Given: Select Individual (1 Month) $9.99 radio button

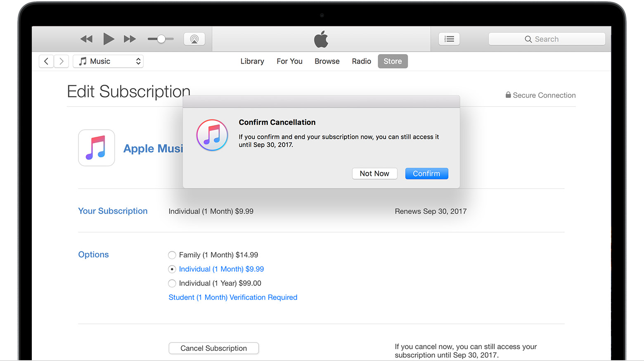Looking at the screenshot, I should [x=172, y=269].
